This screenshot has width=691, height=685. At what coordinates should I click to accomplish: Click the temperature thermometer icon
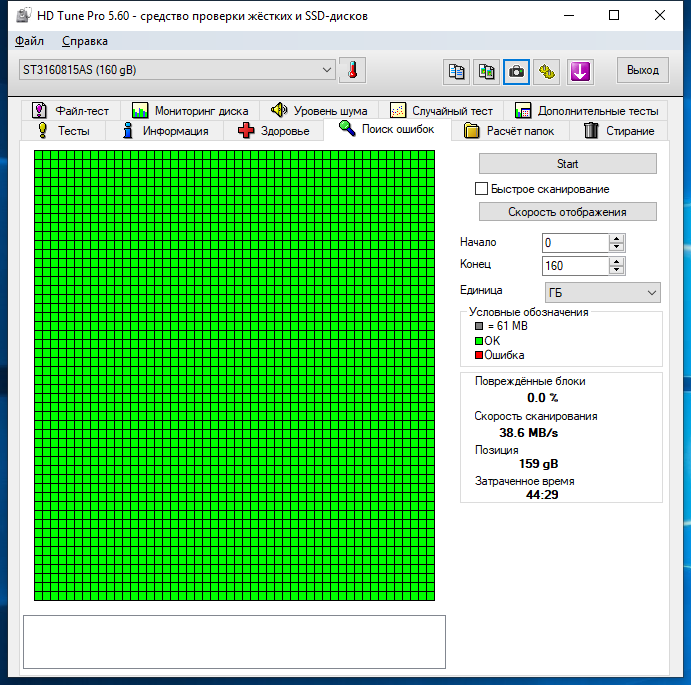[352, 71]
